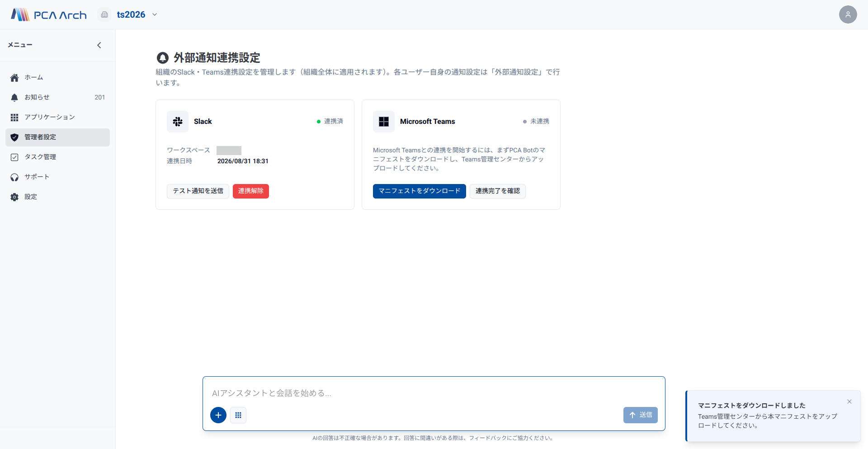868x449 pixels.
Task: Click the PCA Arch logo
Action: (49, 14)
